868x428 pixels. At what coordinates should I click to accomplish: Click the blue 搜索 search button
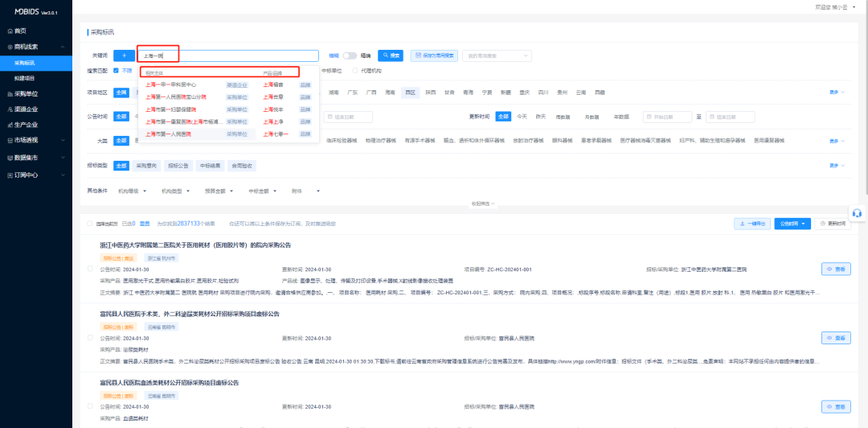click(x=391, y=56)
